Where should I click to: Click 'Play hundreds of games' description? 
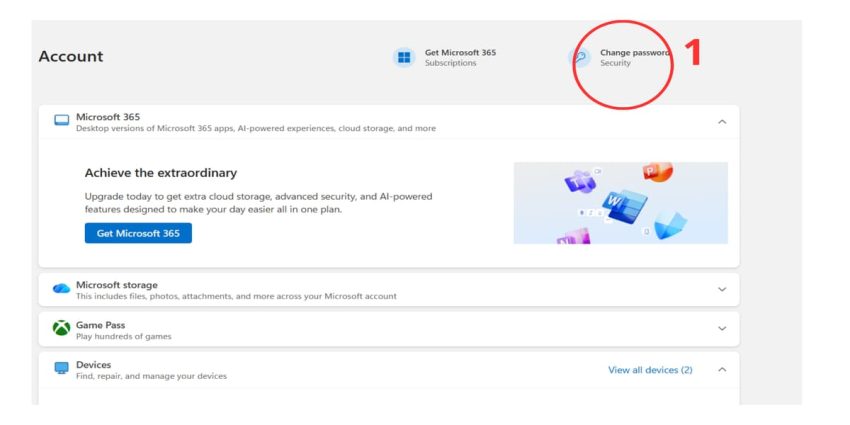click(x=124, y=337)
